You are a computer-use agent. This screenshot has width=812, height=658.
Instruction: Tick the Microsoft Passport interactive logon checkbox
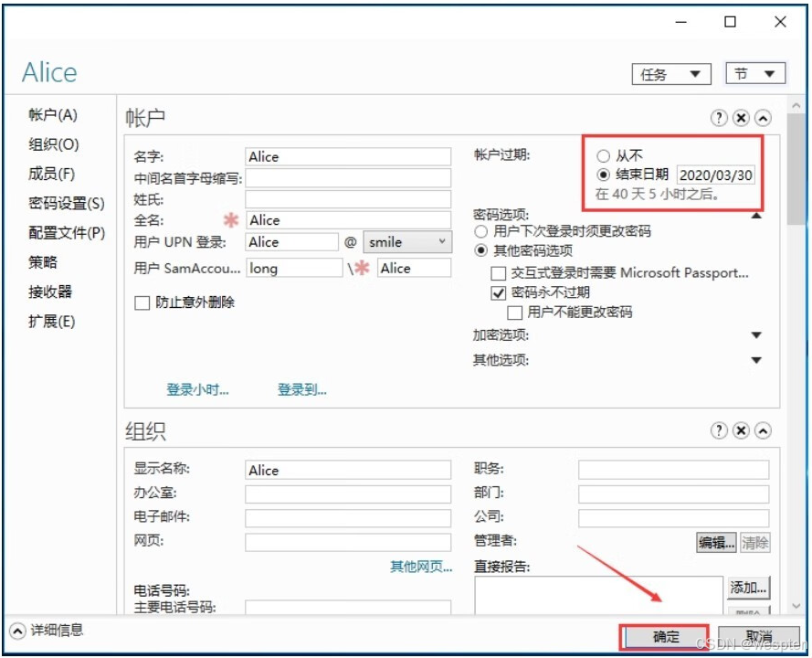498,273
